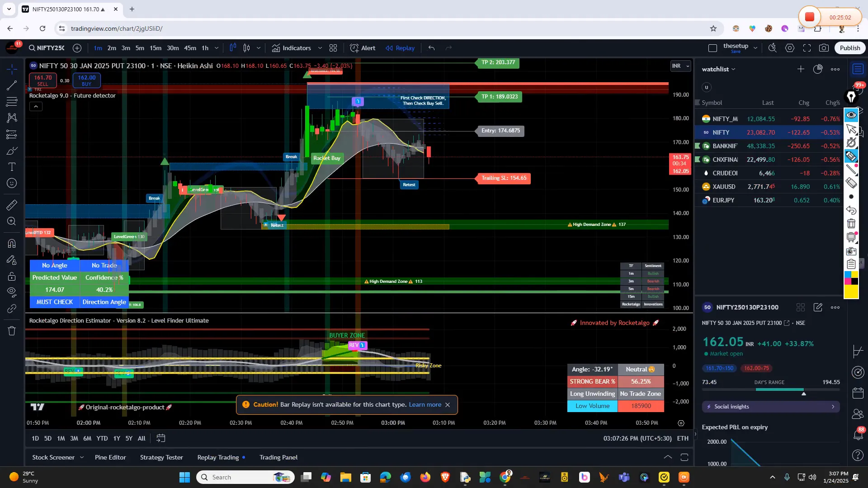
Task: Take a chart snapshot with the camera icon
Action: click(x=824, y=48)
